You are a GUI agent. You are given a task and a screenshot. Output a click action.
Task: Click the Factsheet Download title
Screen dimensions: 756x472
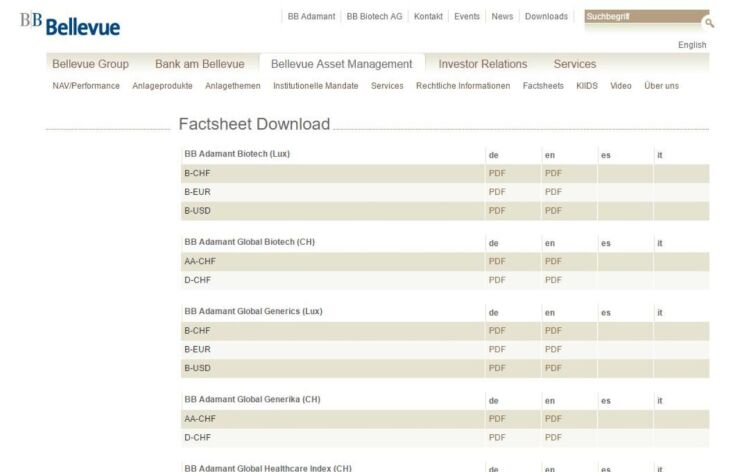254,124
